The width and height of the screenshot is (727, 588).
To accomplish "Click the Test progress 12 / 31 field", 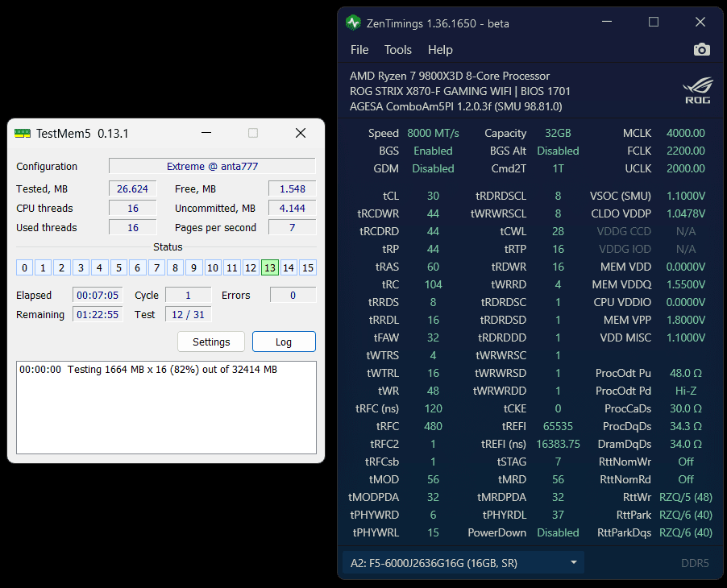I will [189, 315].
